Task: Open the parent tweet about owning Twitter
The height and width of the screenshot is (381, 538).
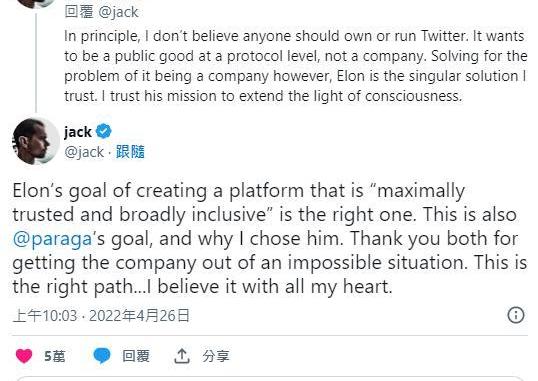Action: click(x=295, y=66)
